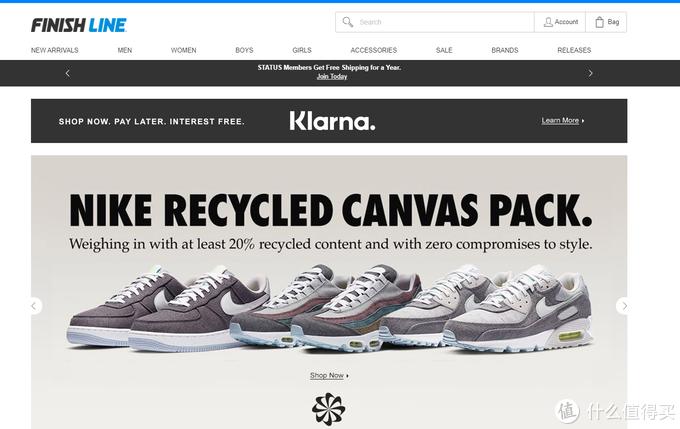Click the Air Force 1 sneaker pair

167,309
